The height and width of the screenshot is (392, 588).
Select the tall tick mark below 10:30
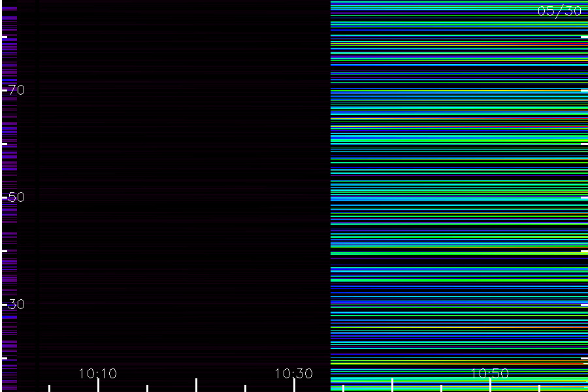pyautogui.click(x=295, y=385)
